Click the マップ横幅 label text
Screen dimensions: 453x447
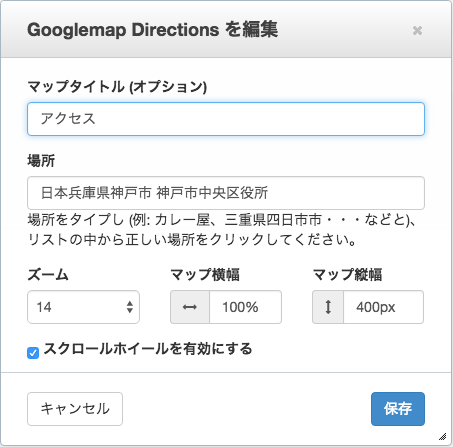(205, 275)
